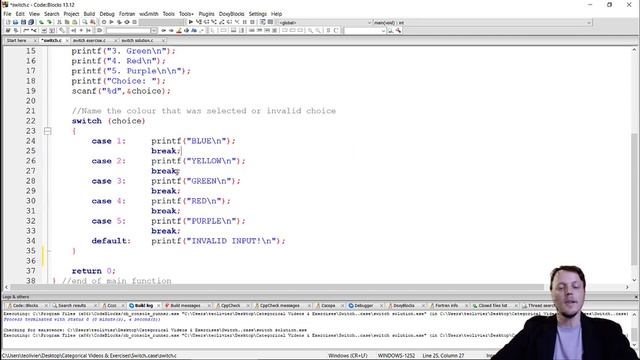Click the 'default:' keyword on line 34
Screen dimensions: 640x360
(111, 241)
